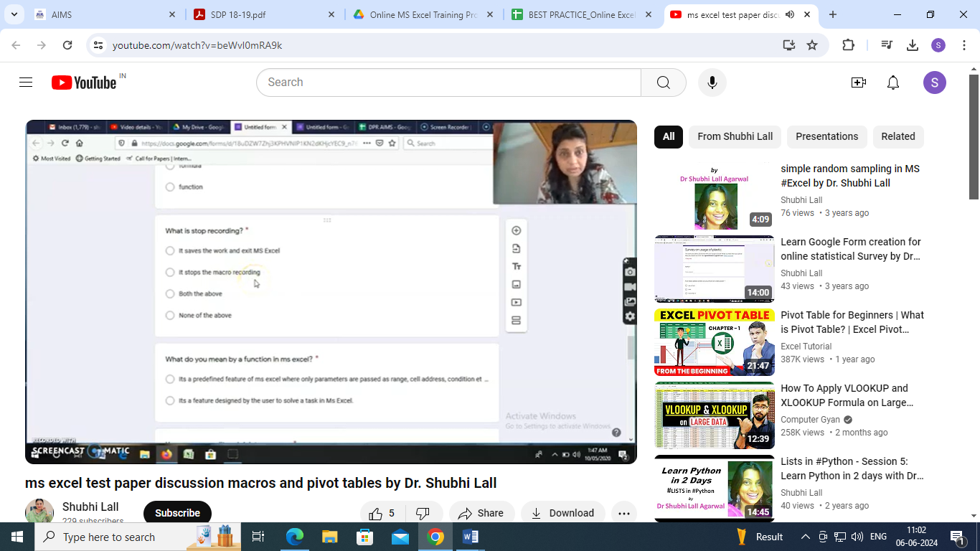The width and height of the screenshot is (980, 551).
Task: Open Windows notification center
Action: tap(957, 537)
